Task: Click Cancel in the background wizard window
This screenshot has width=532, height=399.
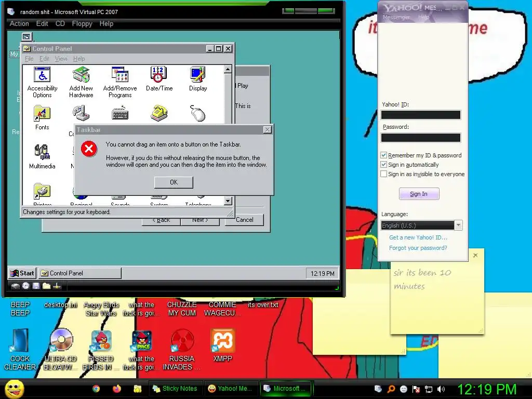Action: (244, 220)
